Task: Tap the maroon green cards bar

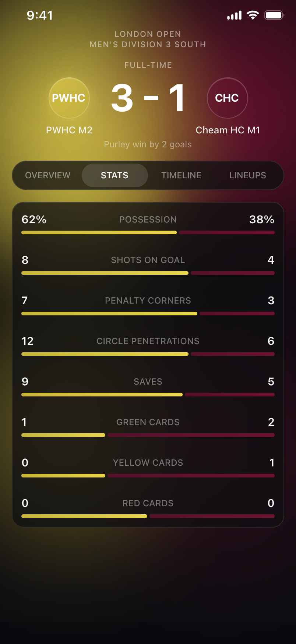Action: (x=191, y=435)
